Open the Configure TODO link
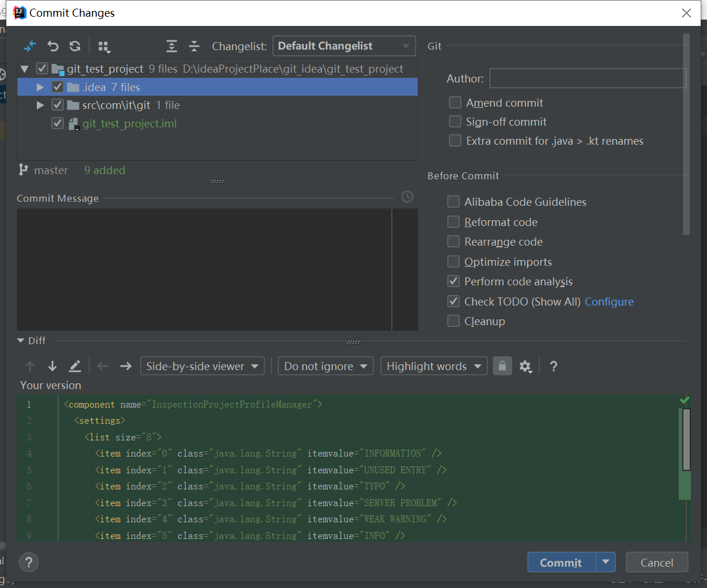The width and height of the screenshot is (707, 588). click(x=609, y=301)
